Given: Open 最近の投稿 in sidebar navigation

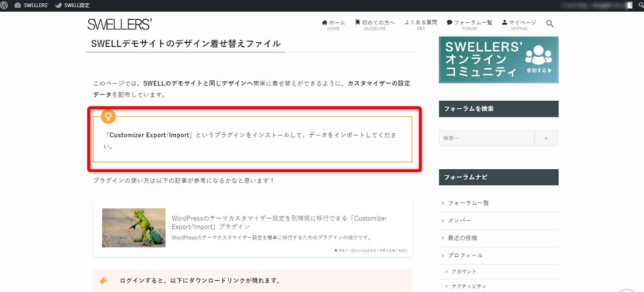Looking at the screenshot, I should point(462,238).
